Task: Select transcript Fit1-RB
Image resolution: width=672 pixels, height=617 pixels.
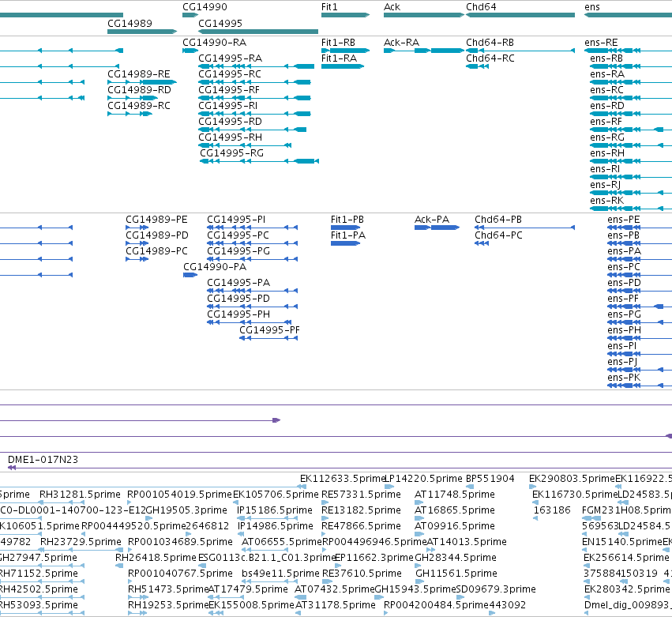Action: click(x=345, y=51)
